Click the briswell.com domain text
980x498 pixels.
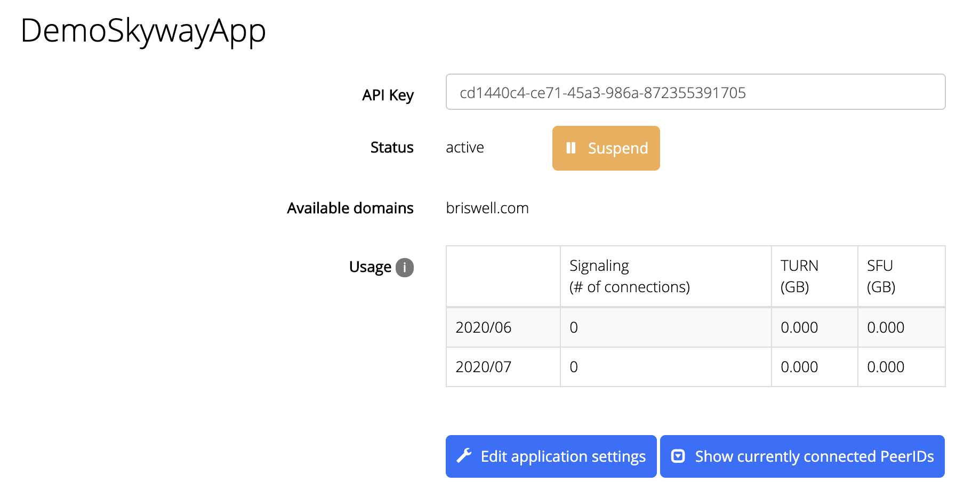coord(487,208)
